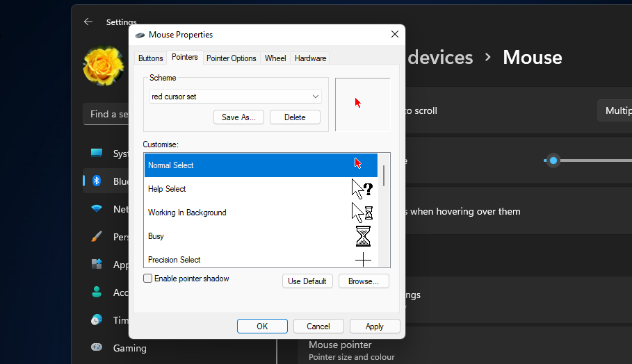Open System via its monitor icon
Image resolution: width=632 pixels, height=364 pixels.
coord(97,153)
